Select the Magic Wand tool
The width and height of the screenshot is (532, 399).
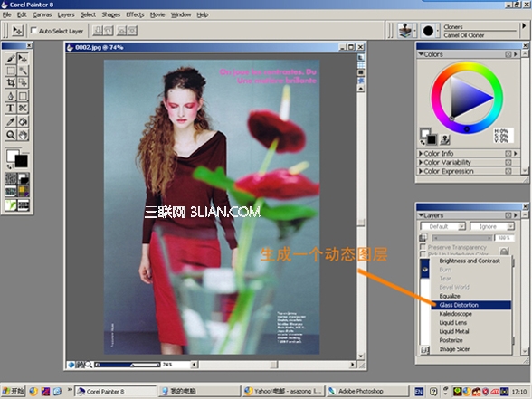[23, 71]
